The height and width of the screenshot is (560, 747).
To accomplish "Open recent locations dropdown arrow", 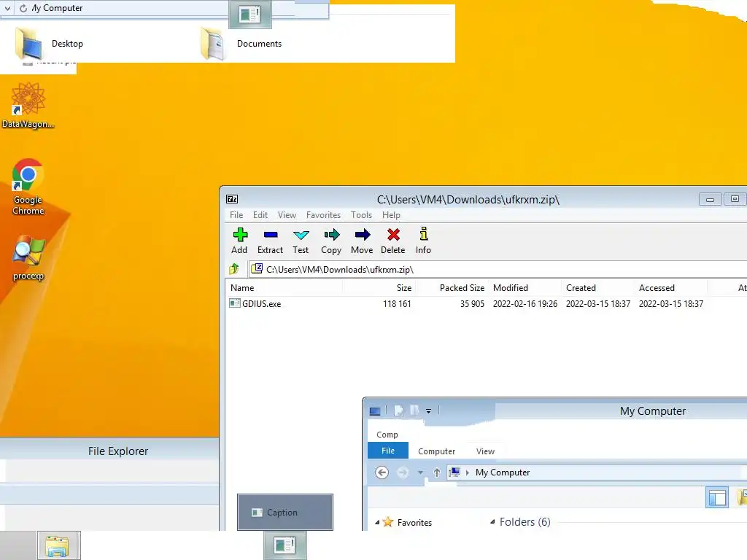I will (420, 472).
